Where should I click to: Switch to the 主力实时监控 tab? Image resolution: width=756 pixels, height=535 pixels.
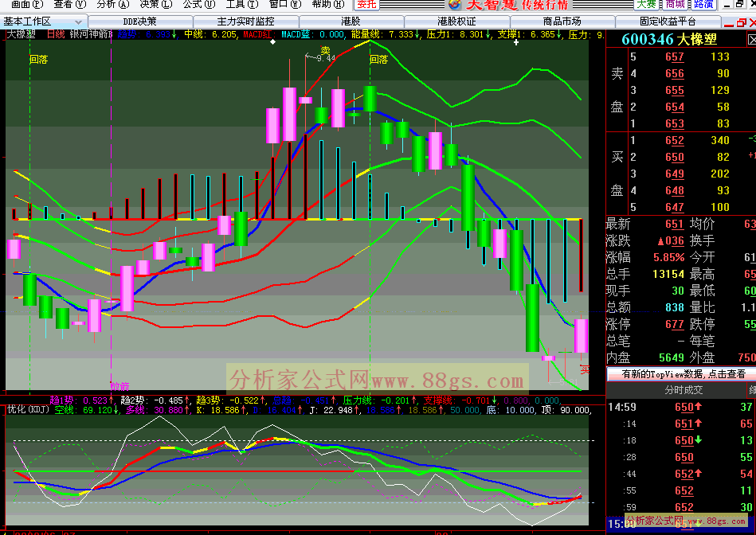point(245,21)
